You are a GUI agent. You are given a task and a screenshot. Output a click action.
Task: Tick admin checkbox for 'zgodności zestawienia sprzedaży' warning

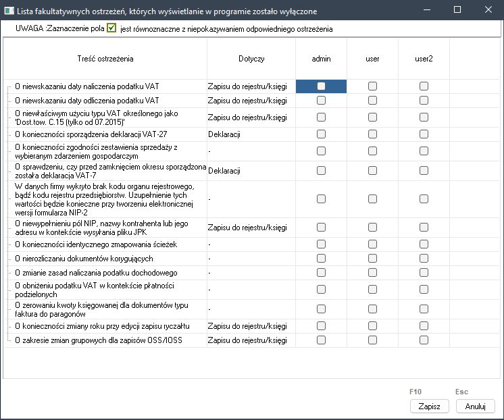[321, 151]
